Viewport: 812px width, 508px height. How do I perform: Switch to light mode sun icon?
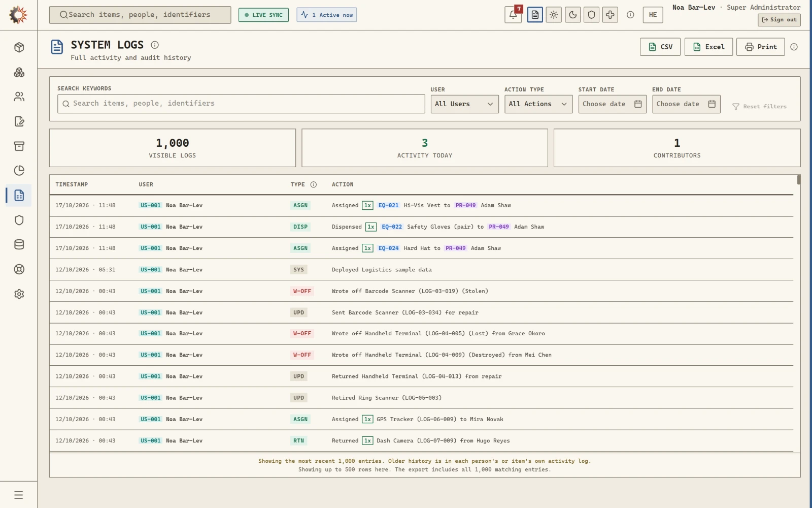point(554,15)
